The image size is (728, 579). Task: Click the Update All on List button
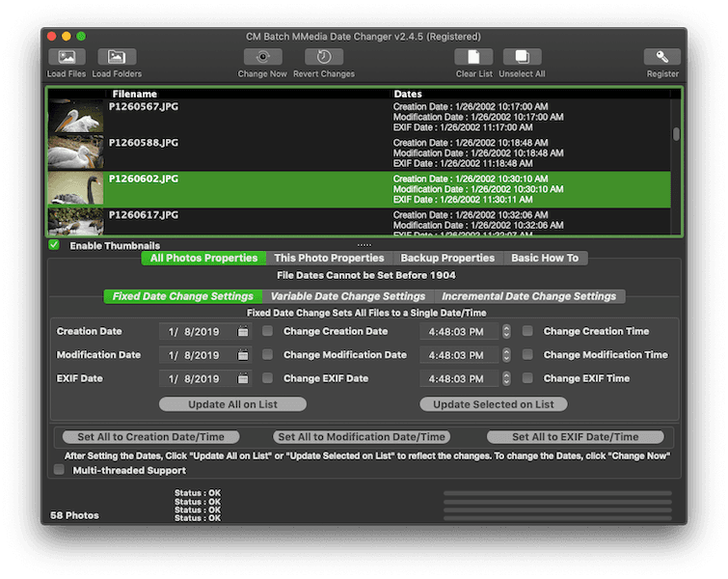[x=232, y=404]
